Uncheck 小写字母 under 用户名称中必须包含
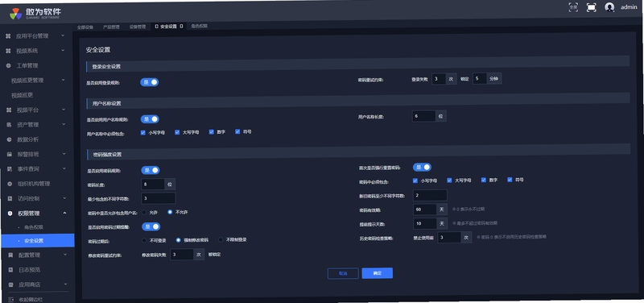Screen dimensions: 644x303 pos(143,132)
